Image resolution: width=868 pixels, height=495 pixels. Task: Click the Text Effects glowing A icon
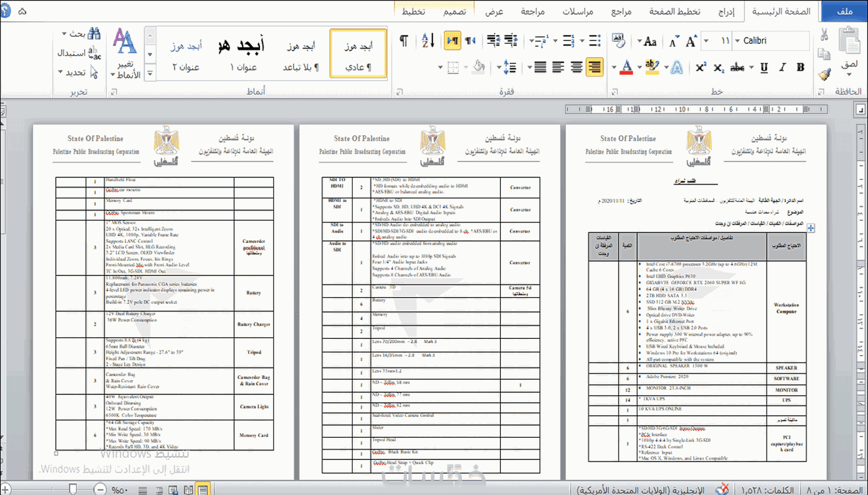(677, 67)
